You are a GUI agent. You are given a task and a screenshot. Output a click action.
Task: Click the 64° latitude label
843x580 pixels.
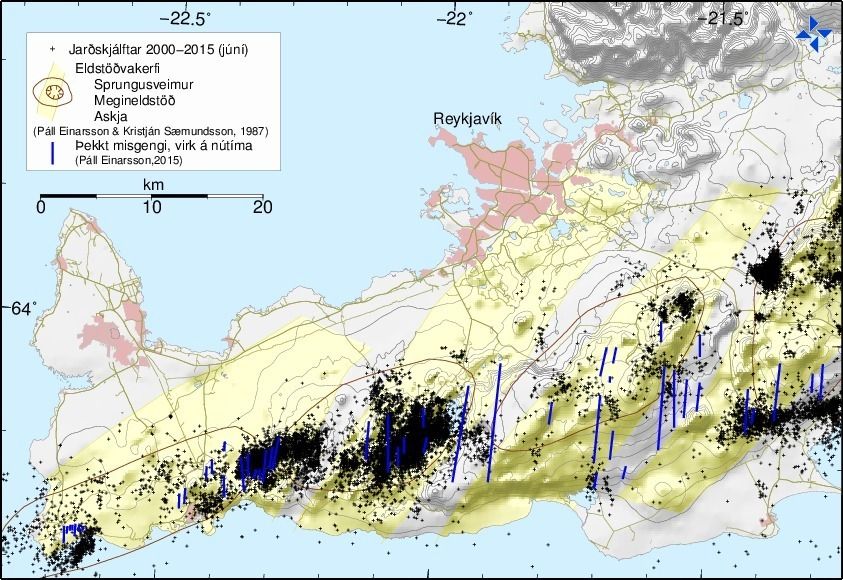point(24,309)
